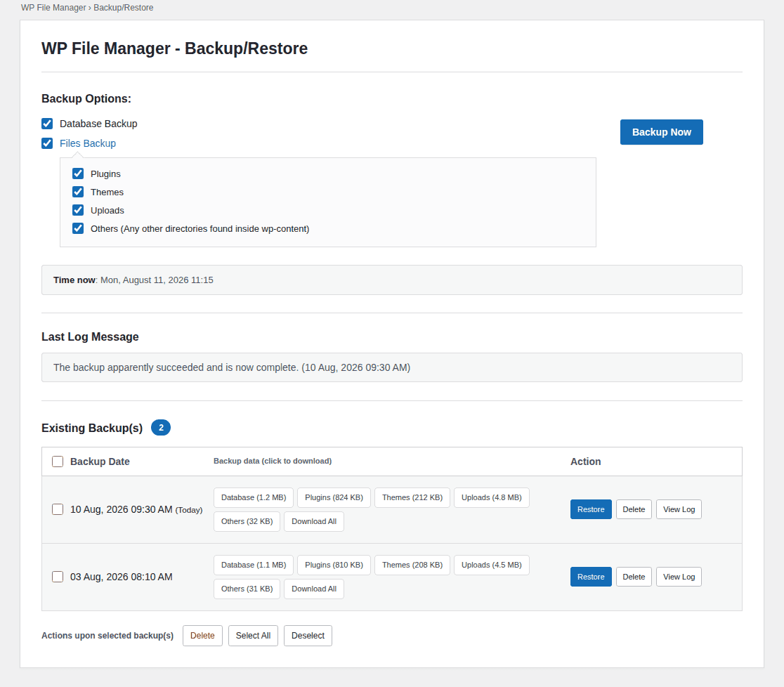Uncheck the Database Backup checkbox
Image resolution: width=784 pixels, height=687 pixels.
(x=47, y=124)
